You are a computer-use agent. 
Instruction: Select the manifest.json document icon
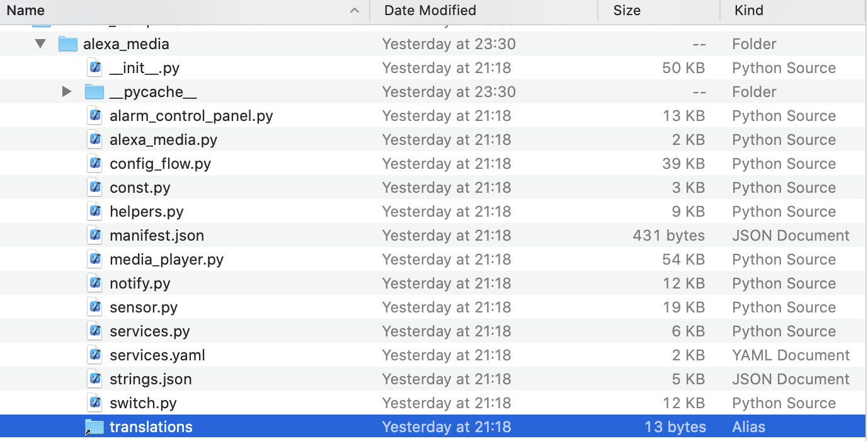(x=94, y=235)
